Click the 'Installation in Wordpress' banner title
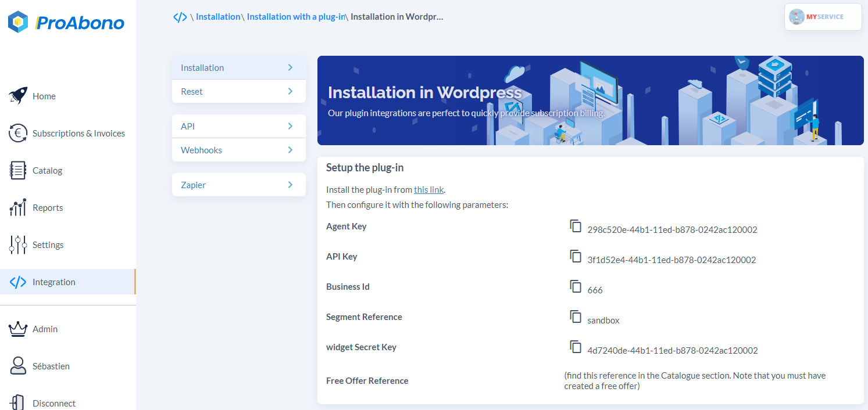The height and width of the screenshot is (410, 868). [425, 92]
